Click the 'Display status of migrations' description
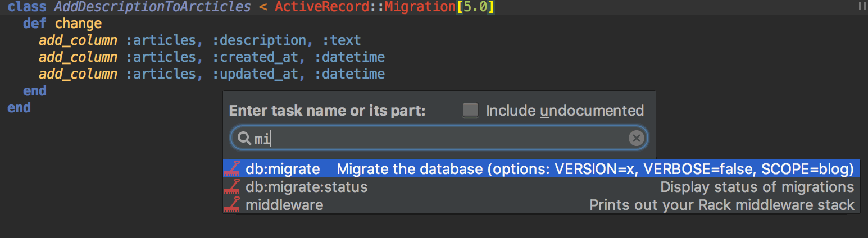Screen dimensions: 868x238 tap(757, 186)
